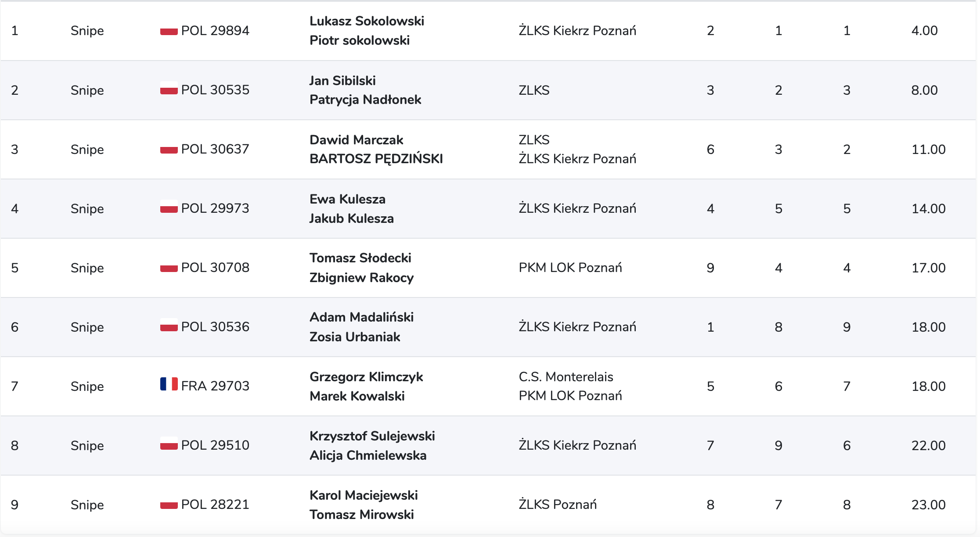Viewport: 980px width, 537px height.
Task: Click the club PKM LOK Poznań in row 5
Action: coord(570,268)
